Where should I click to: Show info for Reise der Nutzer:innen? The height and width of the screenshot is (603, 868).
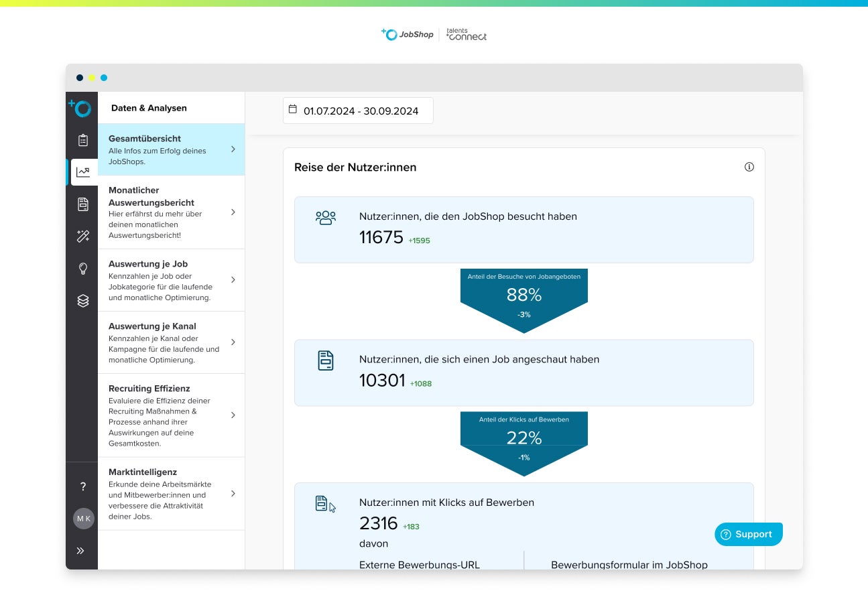[x=749, y=167]
